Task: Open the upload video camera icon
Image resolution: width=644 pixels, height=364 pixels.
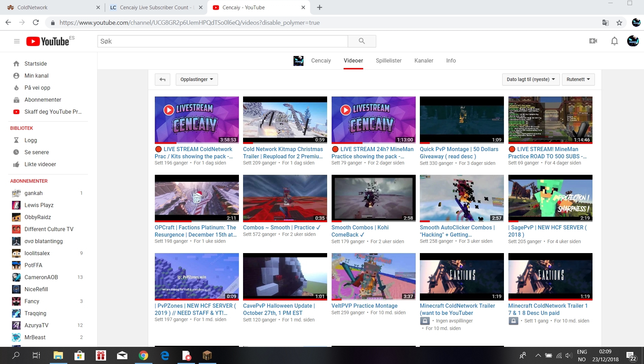Action: (593, 41)
